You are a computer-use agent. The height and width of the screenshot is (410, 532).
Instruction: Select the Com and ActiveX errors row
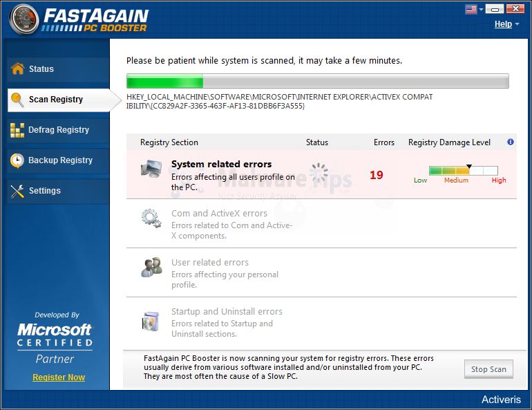321,223
